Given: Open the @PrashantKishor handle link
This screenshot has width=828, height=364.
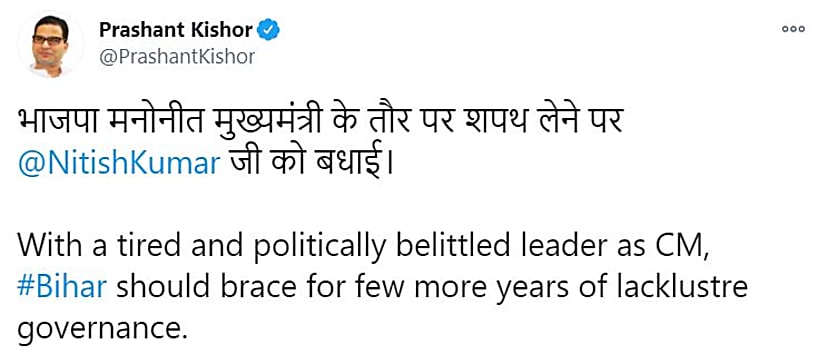Looking at the screenshot, I should 177,57.
